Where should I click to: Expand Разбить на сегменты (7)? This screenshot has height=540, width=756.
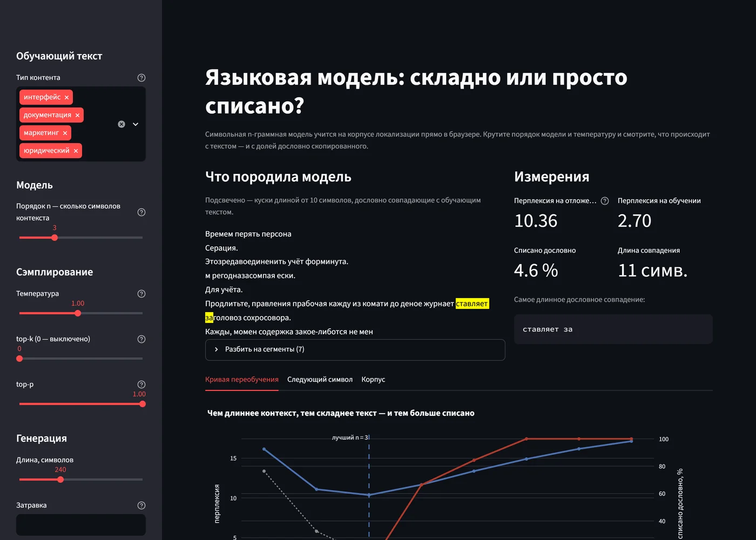(x=355, y=349)
